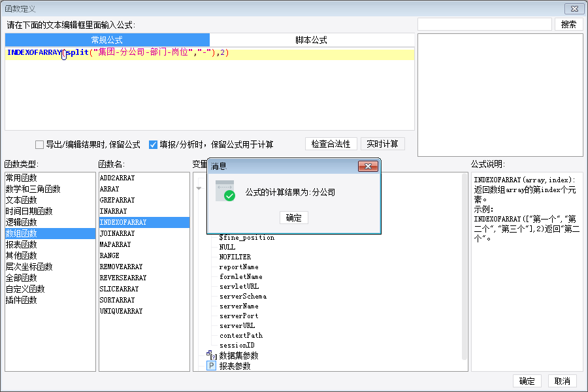Screen dimensions: 588x392
Task: Select RANGE function
Action: click(x=144, y=255)
